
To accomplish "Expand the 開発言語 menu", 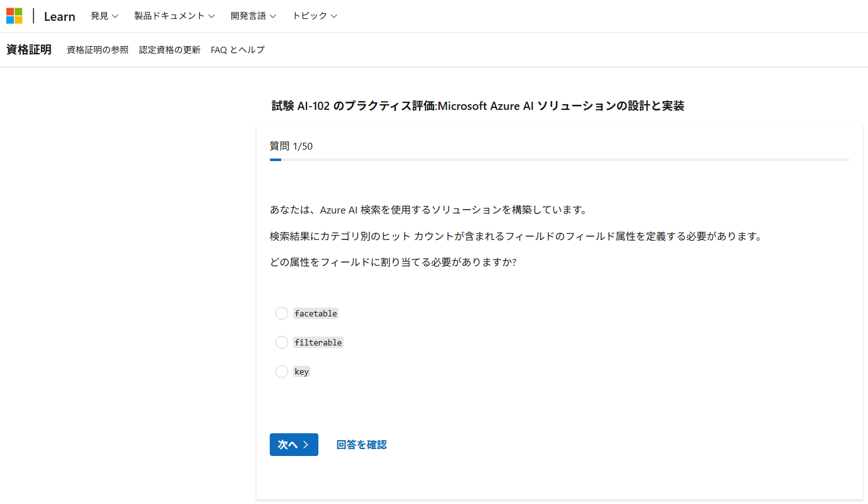I will point(253,16).
